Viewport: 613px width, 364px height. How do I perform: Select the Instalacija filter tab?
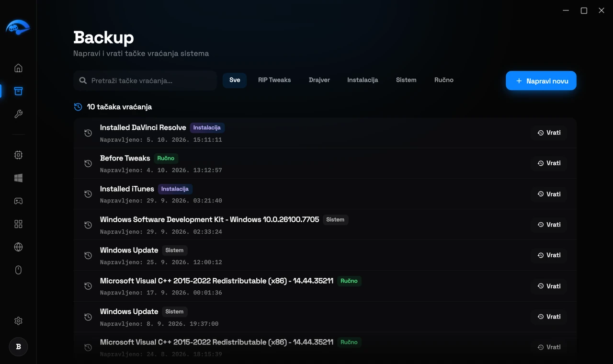pos(363,80)
